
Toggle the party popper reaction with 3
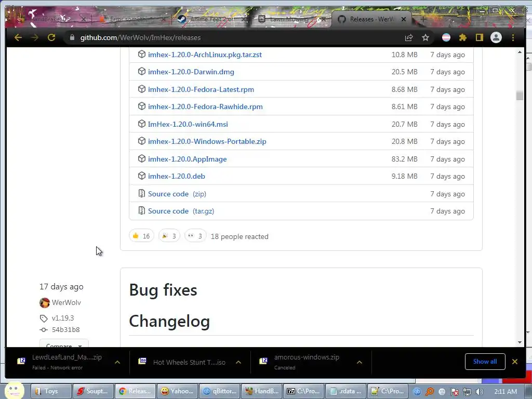click(x=169, y=236)
